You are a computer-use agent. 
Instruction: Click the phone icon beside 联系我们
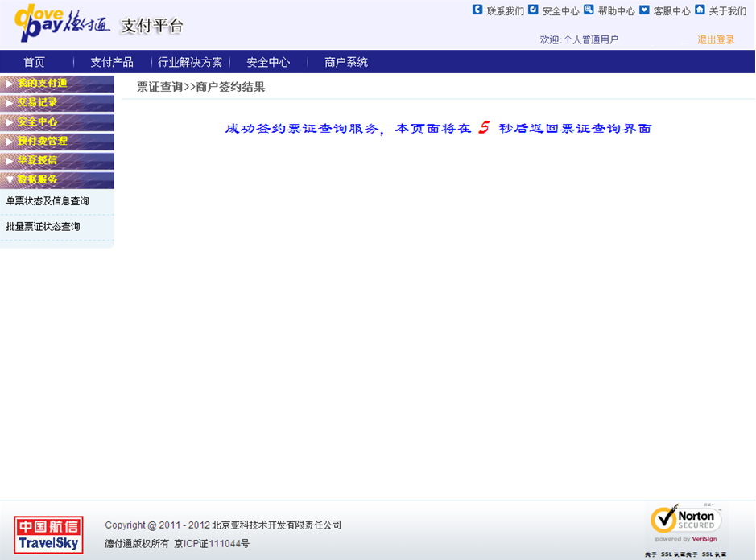477,10
